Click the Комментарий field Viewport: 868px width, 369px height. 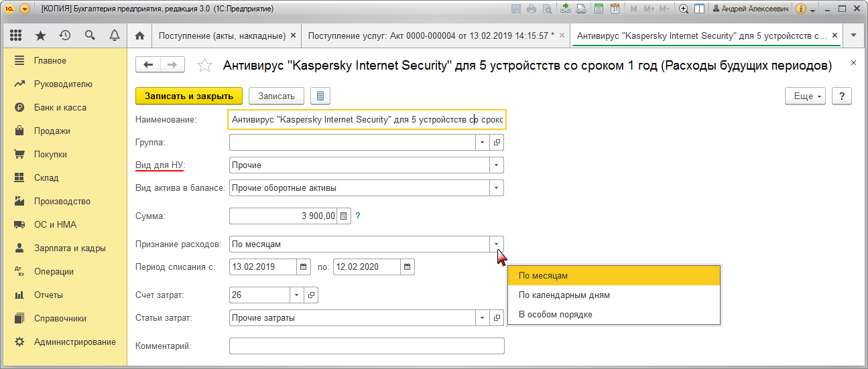pos(367,346)
